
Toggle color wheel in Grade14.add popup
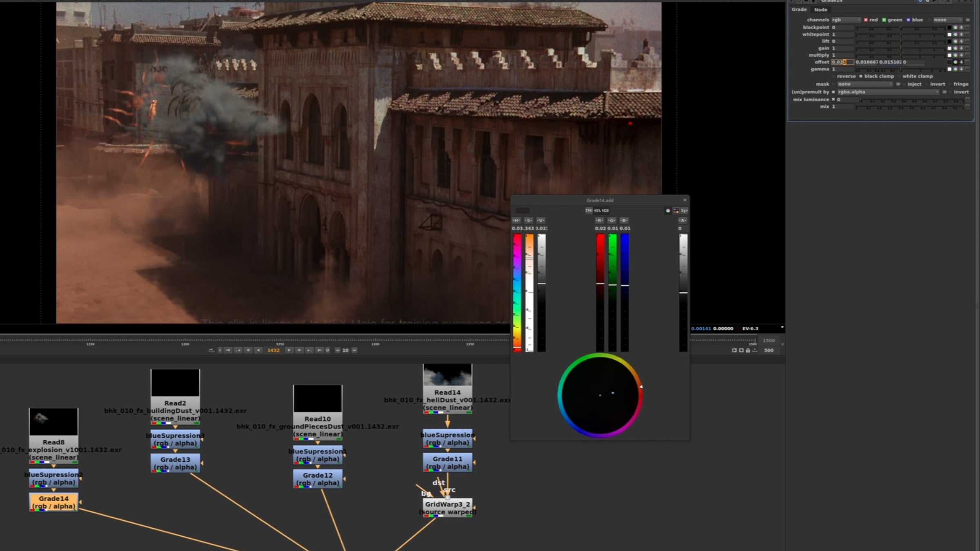click(x=668, y=211)
